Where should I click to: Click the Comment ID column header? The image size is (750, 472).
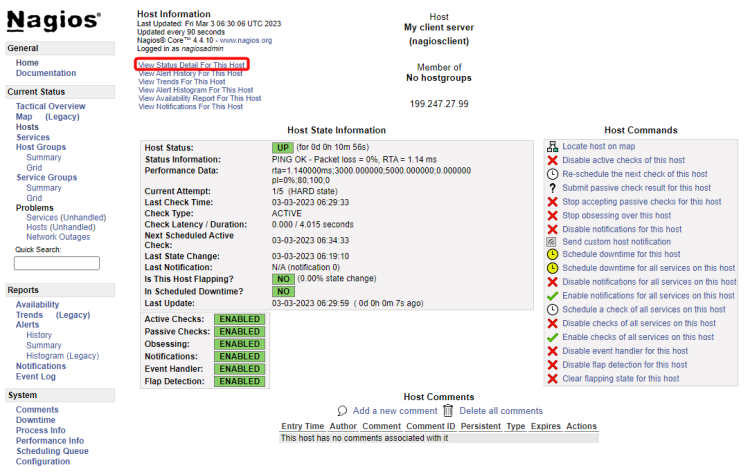pyautogui.click(x=431, y=426)
